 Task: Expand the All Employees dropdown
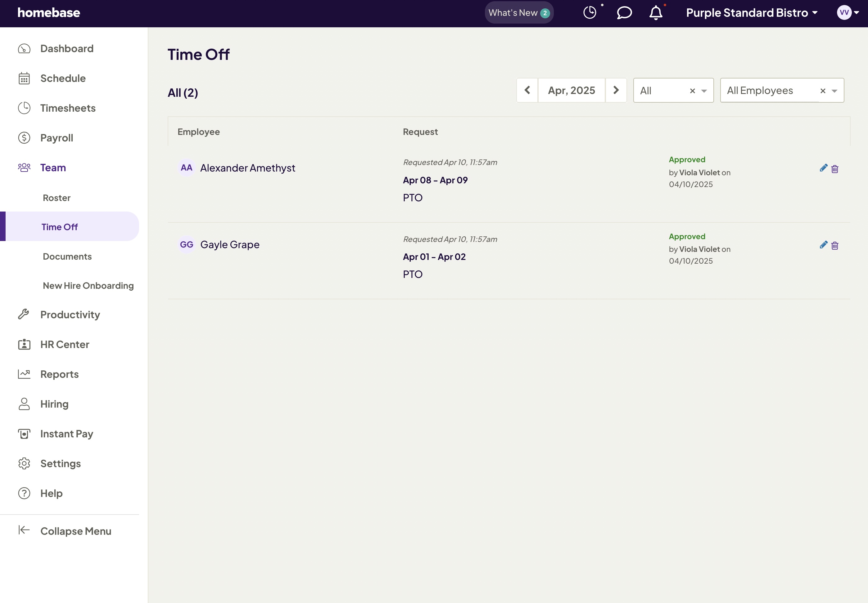pyautogui.click(x=834, y=91)
